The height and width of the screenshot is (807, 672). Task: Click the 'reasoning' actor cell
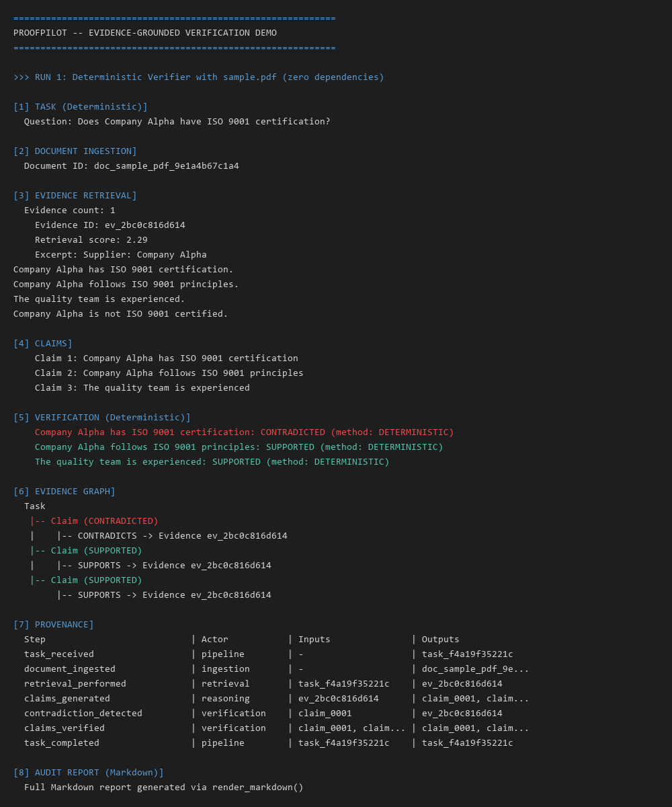click(226, 698)
